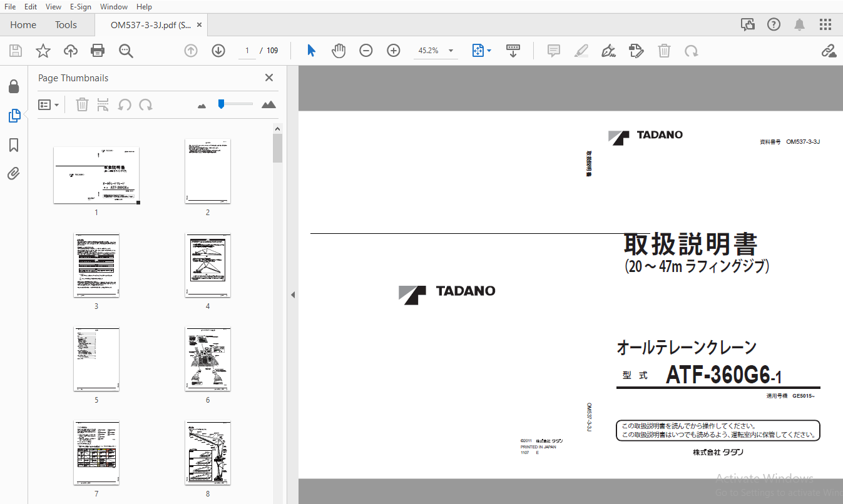Click the scroll up arrow in thumbnails
This screenshot has height=504, width=843.
click(x=278, y=128)
